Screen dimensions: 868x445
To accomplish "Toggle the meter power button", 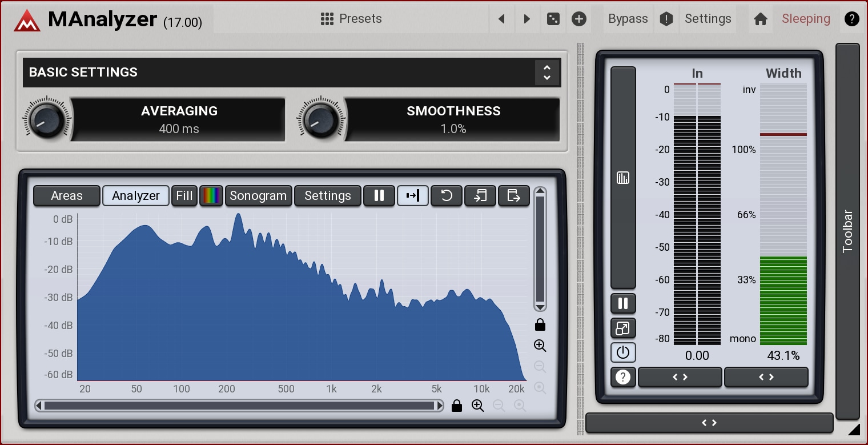I will [x=623, y=352].
